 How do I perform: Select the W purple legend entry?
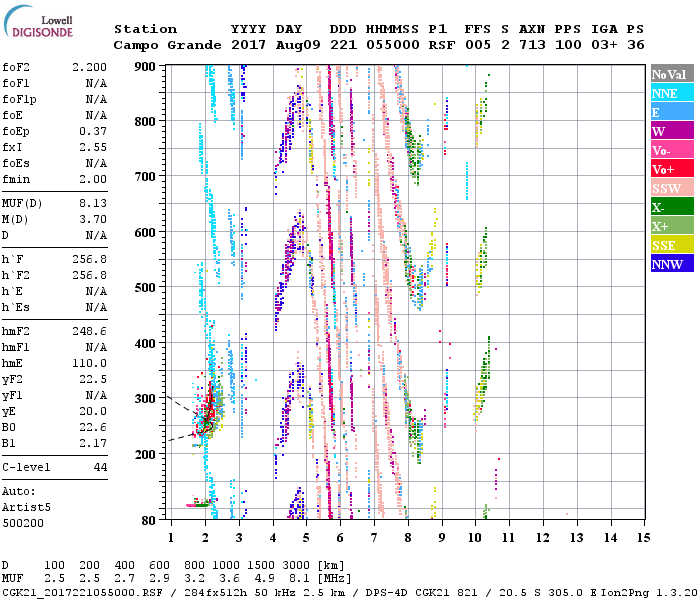pos(668,131)
